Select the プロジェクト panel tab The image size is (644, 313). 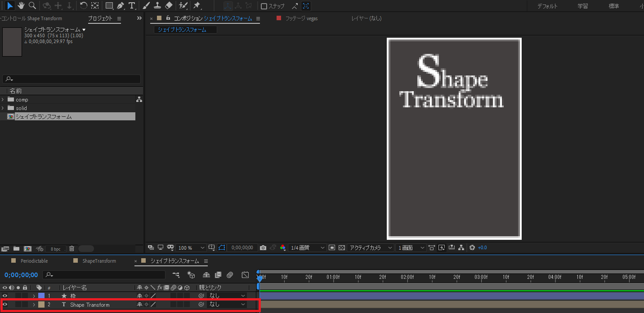tap(100, 18)
